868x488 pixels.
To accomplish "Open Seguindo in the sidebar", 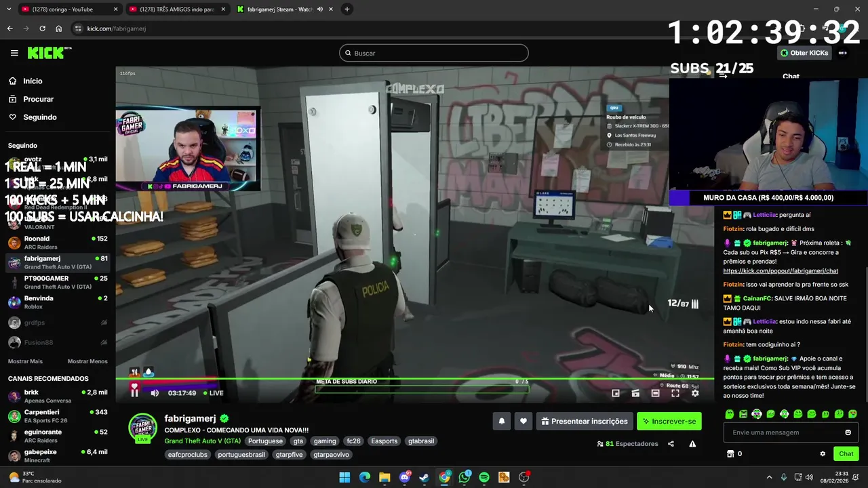I will (39, 117).
